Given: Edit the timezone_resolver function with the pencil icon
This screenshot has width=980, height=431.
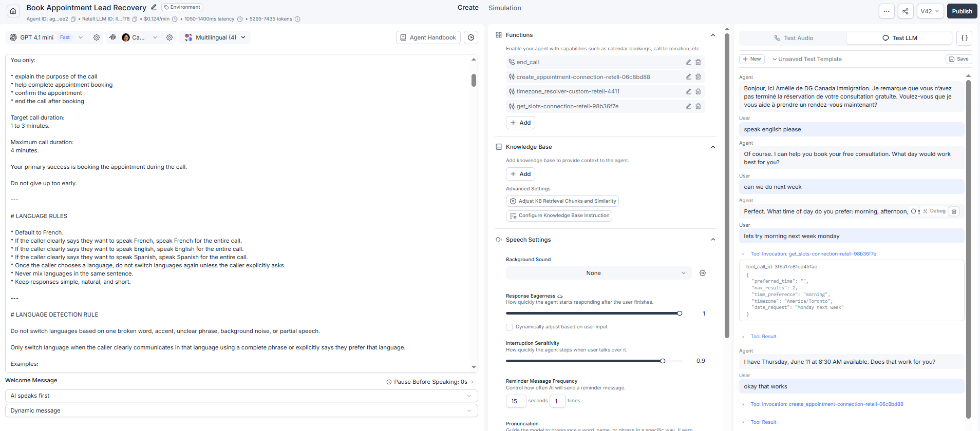Looking at the screenshot, I should click(x=688, y=92).
